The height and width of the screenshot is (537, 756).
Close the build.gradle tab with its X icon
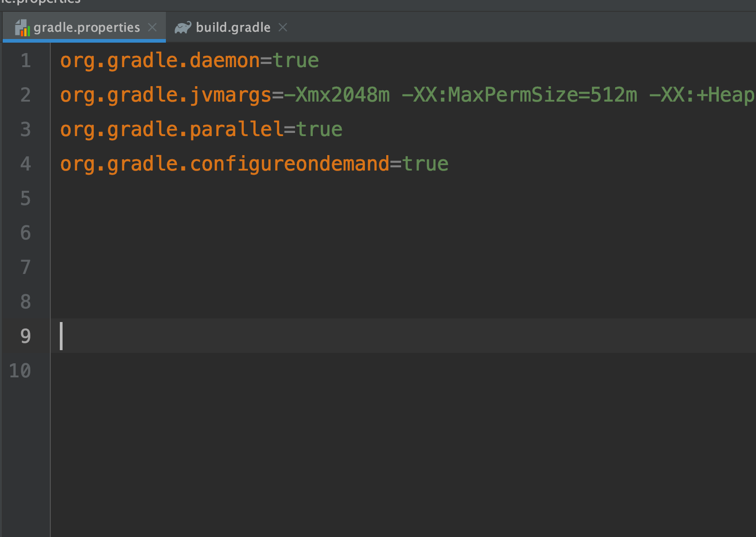click(283, 27)
